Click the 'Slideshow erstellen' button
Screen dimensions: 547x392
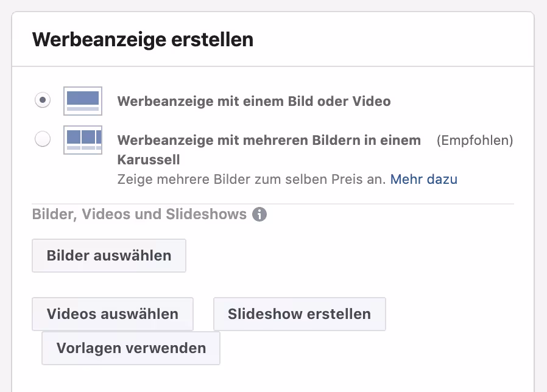[x=299, y=314]
